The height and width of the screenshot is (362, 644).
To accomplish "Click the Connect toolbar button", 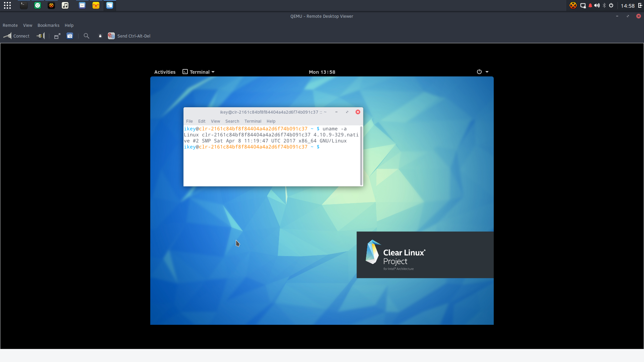I will (16, 36).
